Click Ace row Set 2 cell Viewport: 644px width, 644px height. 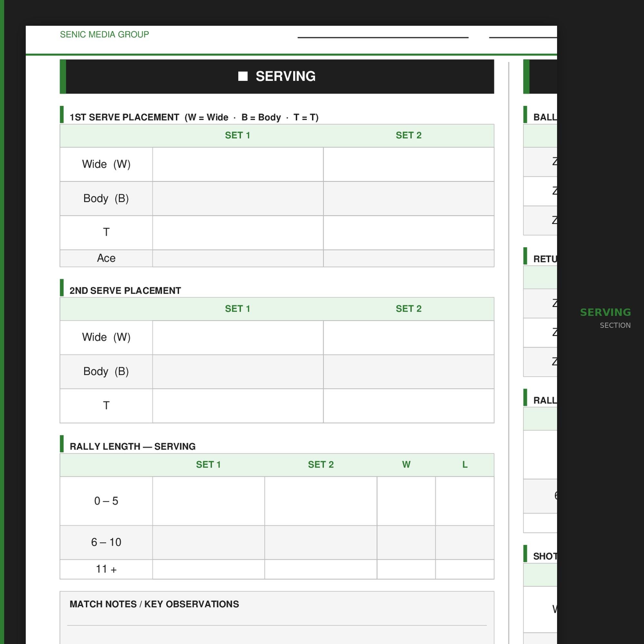click(x=409, y=258)
